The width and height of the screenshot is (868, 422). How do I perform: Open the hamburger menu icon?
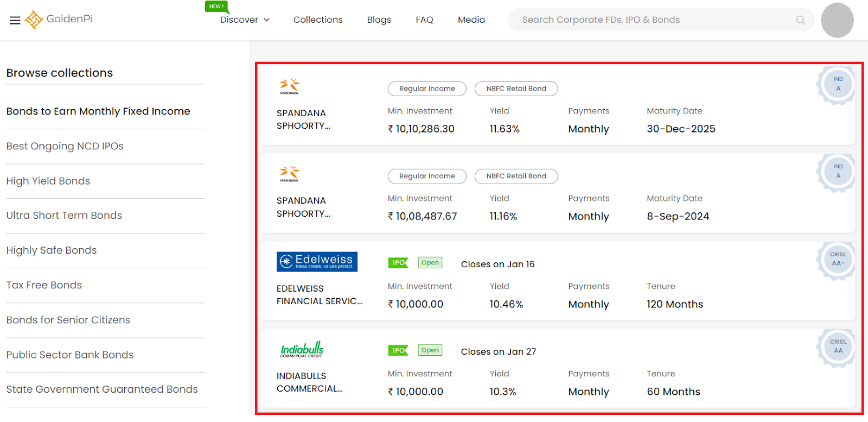[x=15, y=20]
